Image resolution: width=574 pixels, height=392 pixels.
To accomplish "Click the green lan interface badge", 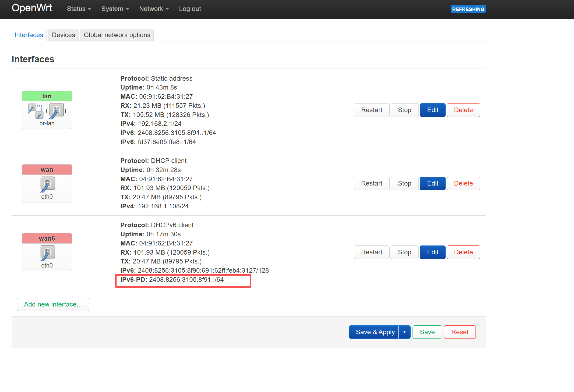I will click(47, 96).
